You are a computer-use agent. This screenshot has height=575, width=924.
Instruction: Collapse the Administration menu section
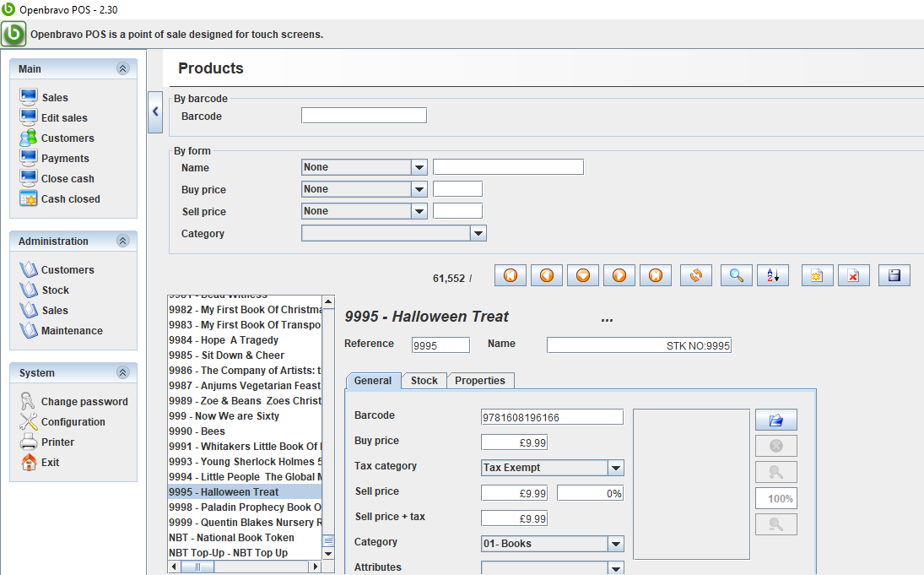pos(122,241)
